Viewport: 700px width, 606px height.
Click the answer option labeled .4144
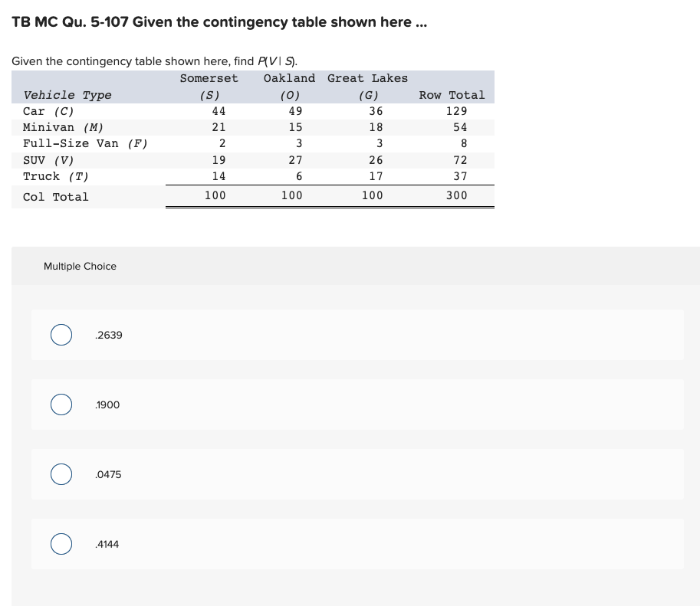pos(108,544)
